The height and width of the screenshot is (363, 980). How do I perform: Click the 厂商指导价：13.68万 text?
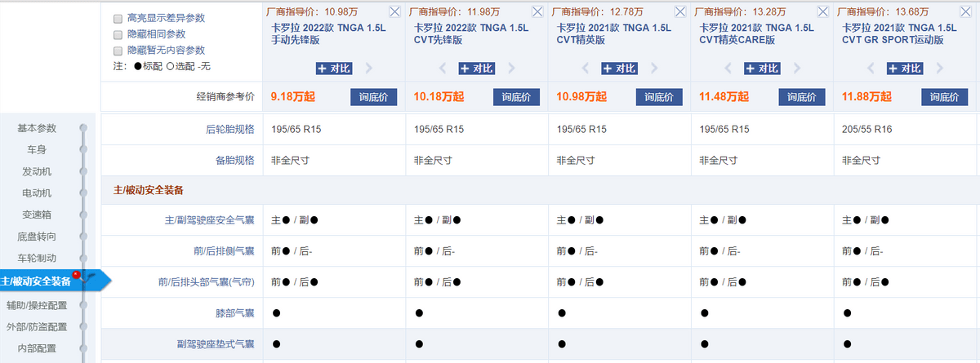point(884,11)
